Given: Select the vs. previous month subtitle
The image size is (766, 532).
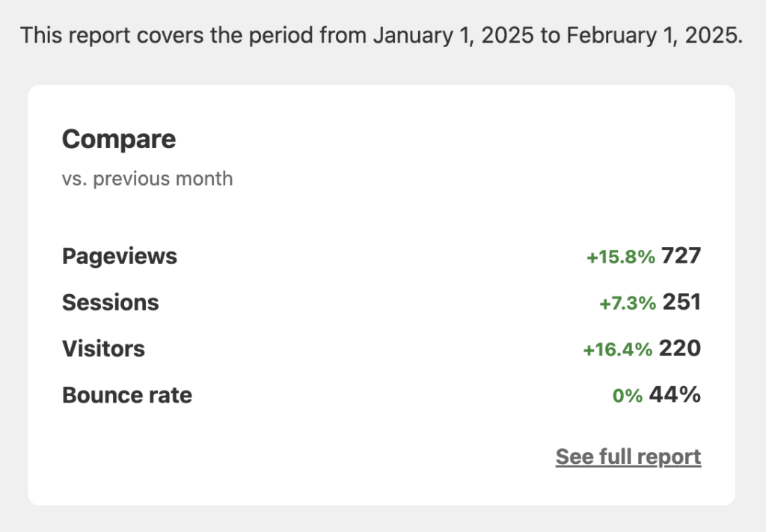Looking at the screenshot, I should (x=147, y=179).
